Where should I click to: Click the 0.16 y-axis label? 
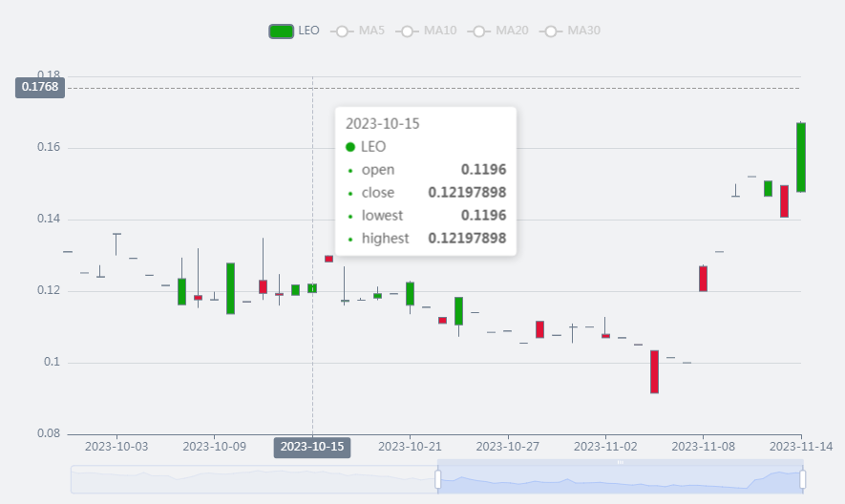(49, 147)
